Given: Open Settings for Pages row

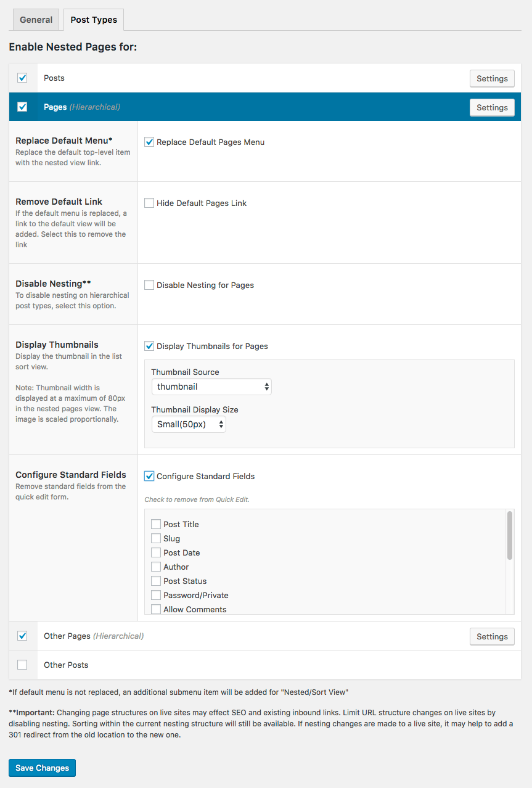Looking at the screenshot, I should (492, 107).
